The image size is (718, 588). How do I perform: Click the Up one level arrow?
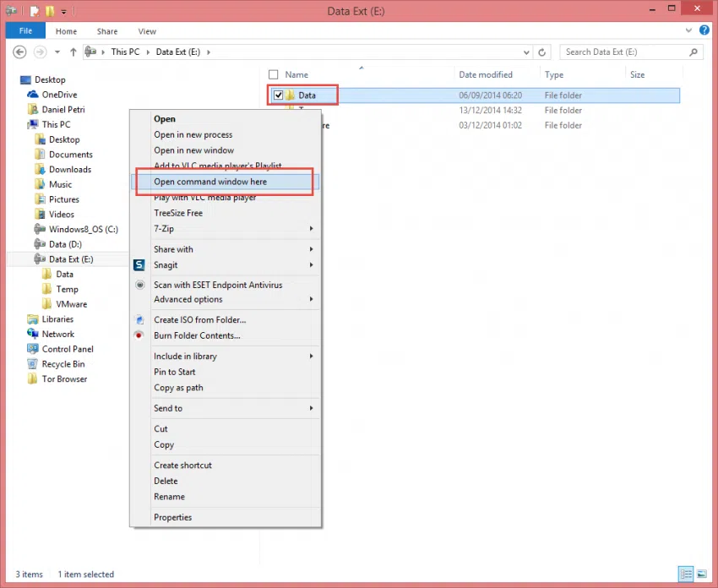click(73, 52)
